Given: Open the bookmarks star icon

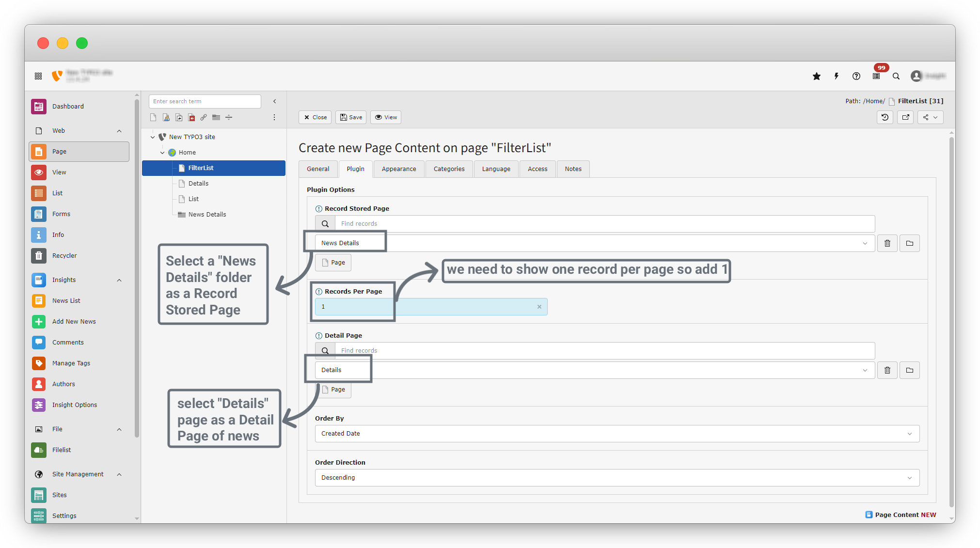Looking at the screenshot, I should click(817, 76).
